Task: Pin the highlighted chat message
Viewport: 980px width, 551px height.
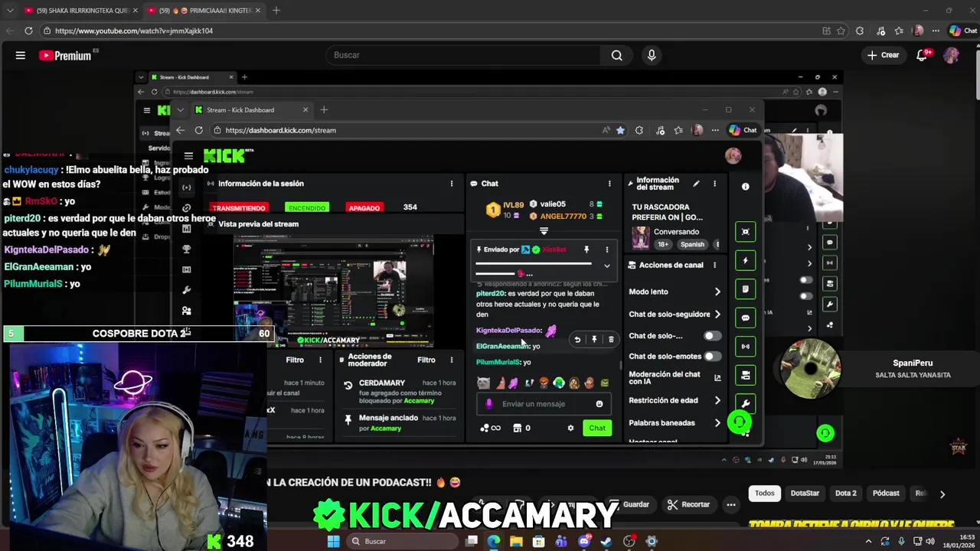Action: [x=594, y=339]
